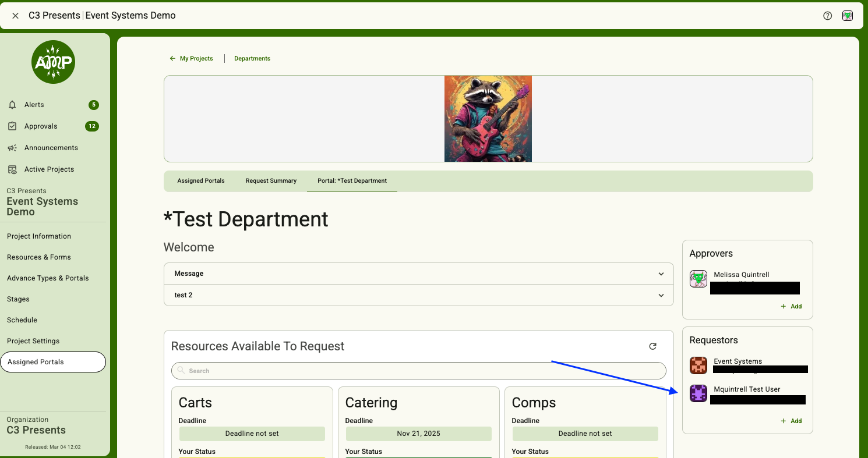
Task: Refresh the Resources Available To Request list
Action: pos(652,346)
